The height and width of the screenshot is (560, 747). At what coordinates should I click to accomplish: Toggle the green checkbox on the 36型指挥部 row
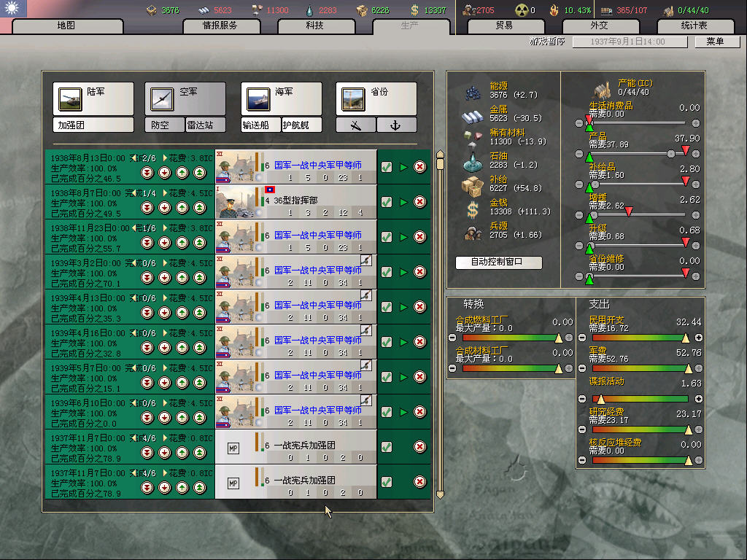point(387,202)
